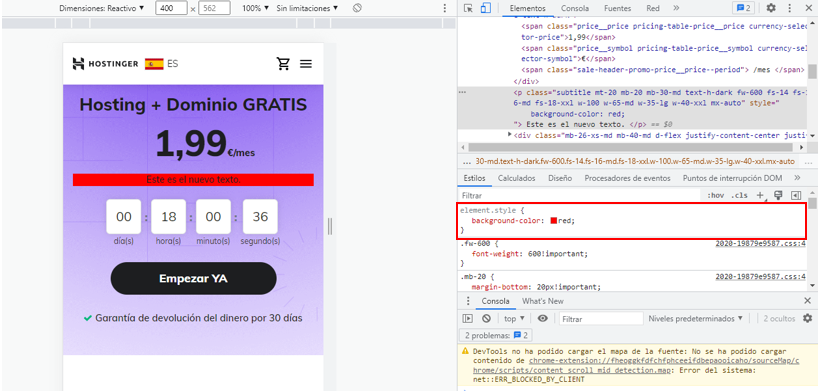Select the Calculados tab
This screenshot has width=819, height=391.
tap(517, 178)
